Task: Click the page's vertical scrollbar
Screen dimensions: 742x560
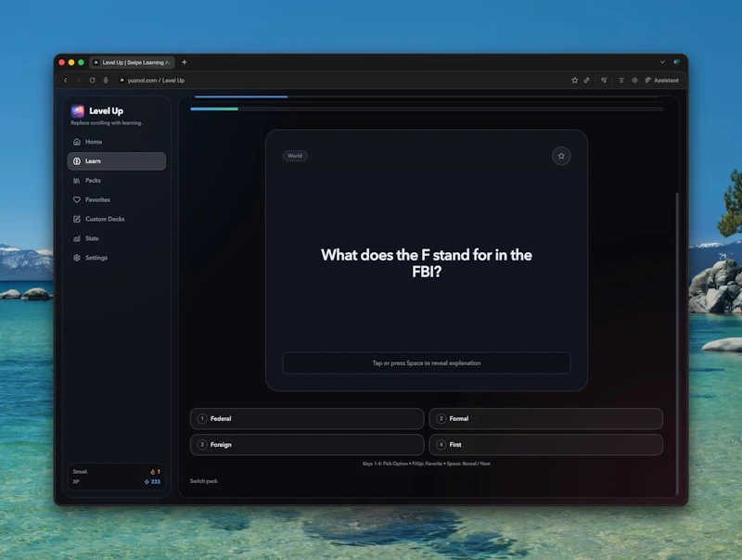Action: pyautogui.click(x=677, y=343)
